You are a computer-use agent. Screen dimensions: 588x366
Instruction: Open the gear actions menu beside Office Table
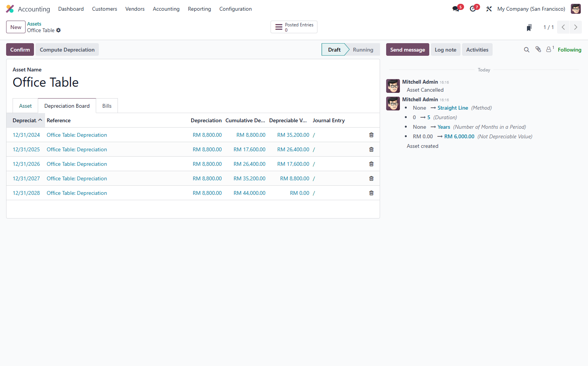[58, 30]
